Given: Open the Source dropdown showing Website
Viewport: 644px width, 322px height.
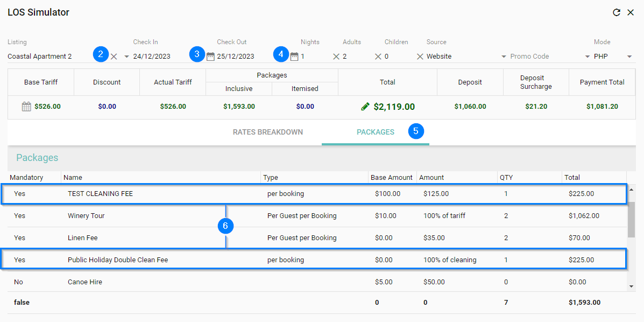Looking at the screenshot, I should point(504,57).
